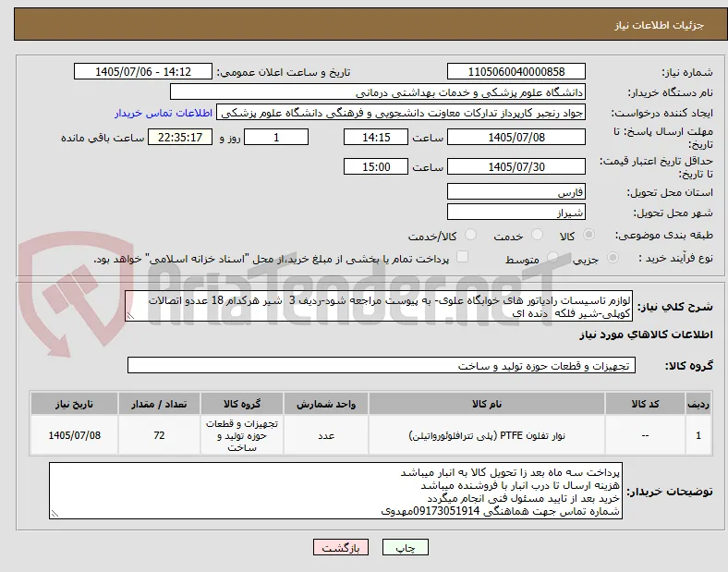The image size is (728, 572).
Task: Click the تاریخ نیاز column header
Action: (74, 404)
